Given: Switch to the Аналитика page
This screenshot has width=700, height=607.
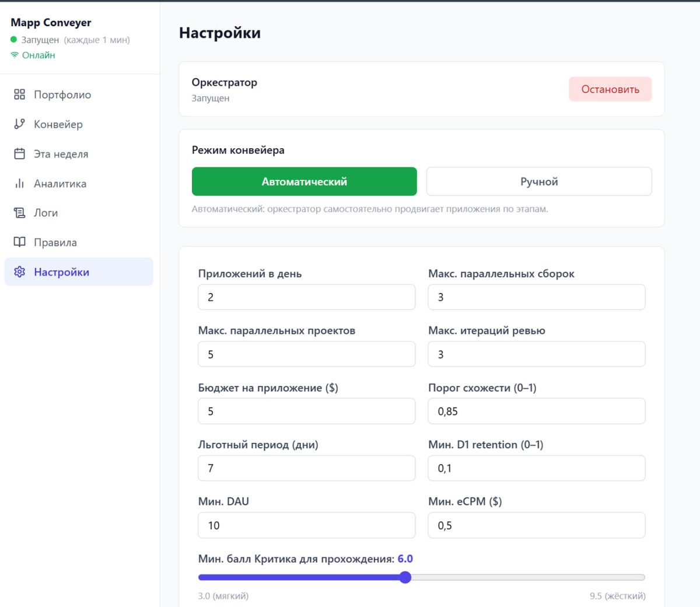Looking at the screenshot, I should coord(79,183).
